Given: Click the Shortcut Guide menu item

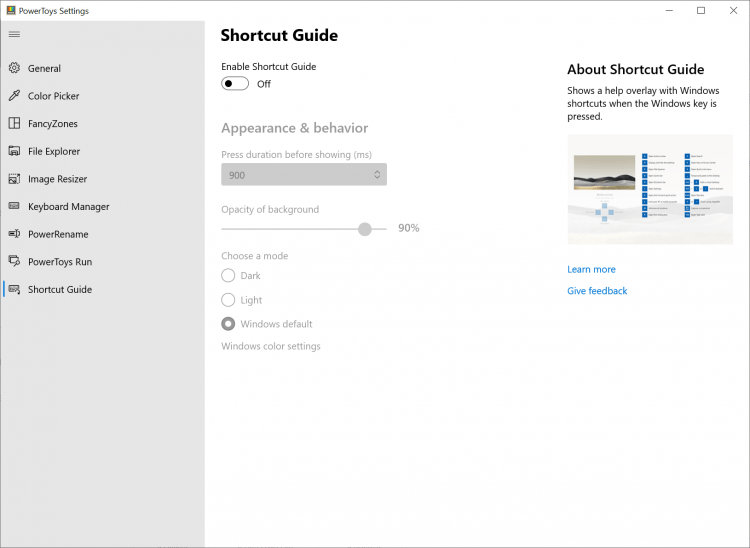Looking at the screenshot, I should pos(60,289).
